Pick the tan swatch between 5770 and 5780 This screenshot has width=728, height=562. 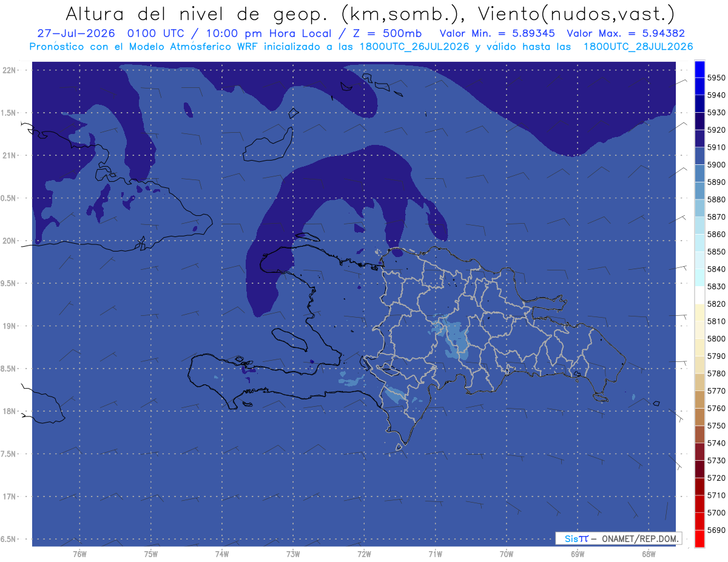(699, 382)
